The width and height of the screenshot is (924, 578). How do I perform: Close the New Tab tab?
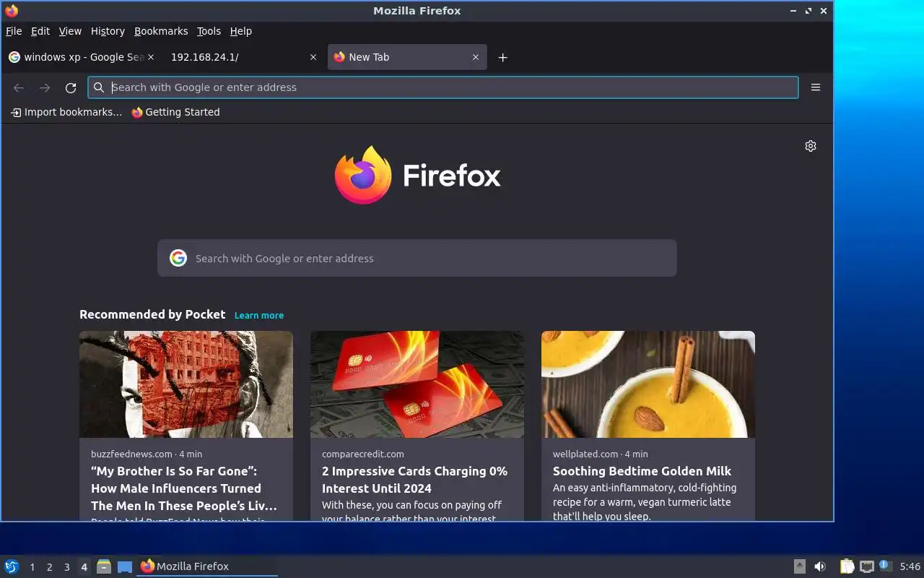click(x=476, y=57)
